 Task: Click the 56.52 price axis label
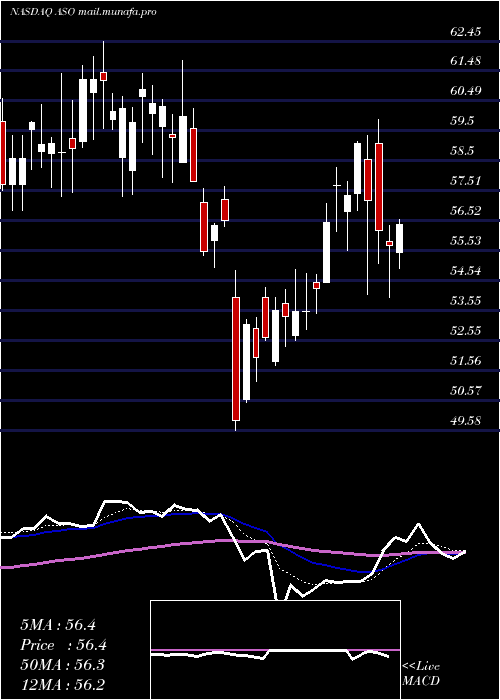[466, 210]
